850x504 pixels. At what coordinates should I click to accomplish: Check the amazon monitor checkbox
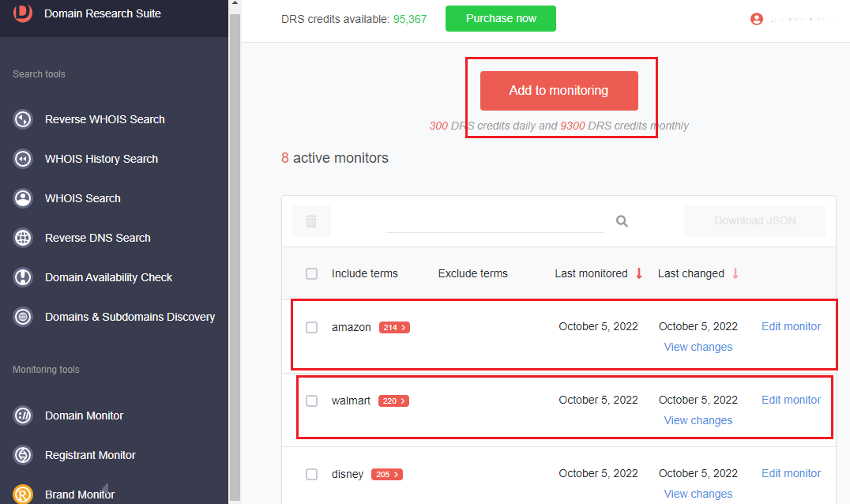click(x=312, y=327)
